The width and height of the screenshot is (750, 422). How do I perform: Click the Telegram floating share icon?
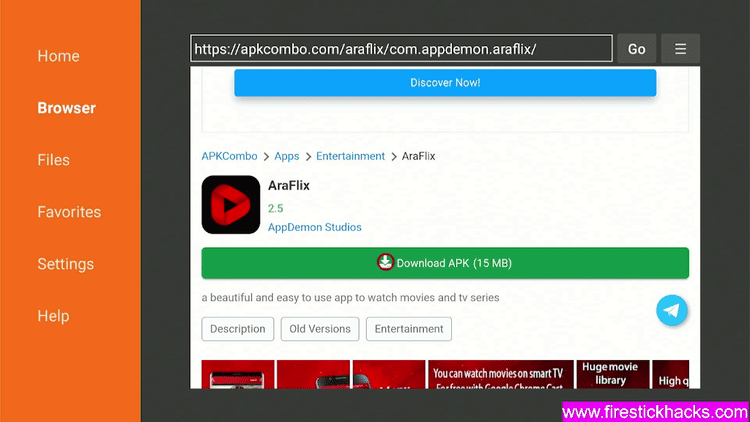click(672, 311)
